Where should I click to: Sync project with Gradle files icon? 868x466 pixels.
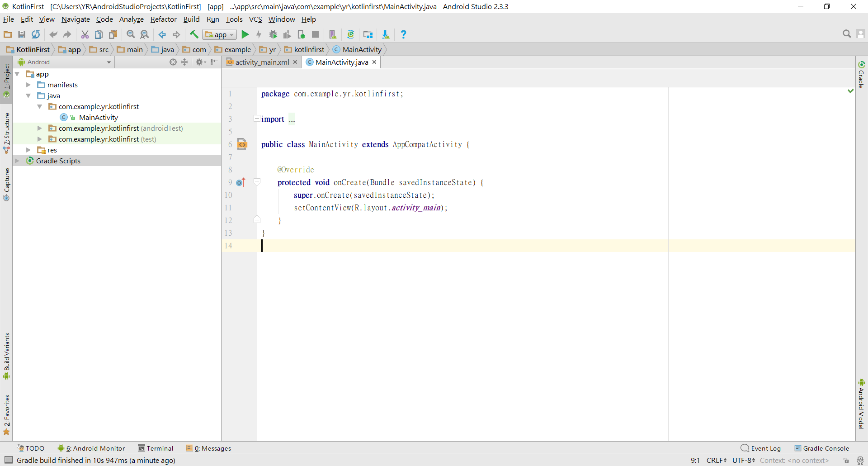[350, 34]
